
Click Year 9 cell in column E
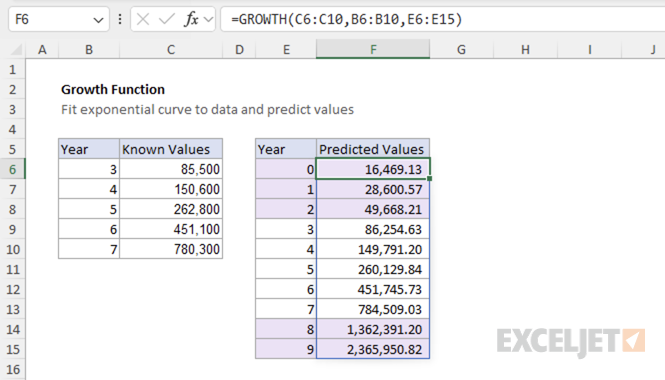[x=286, y=349]
